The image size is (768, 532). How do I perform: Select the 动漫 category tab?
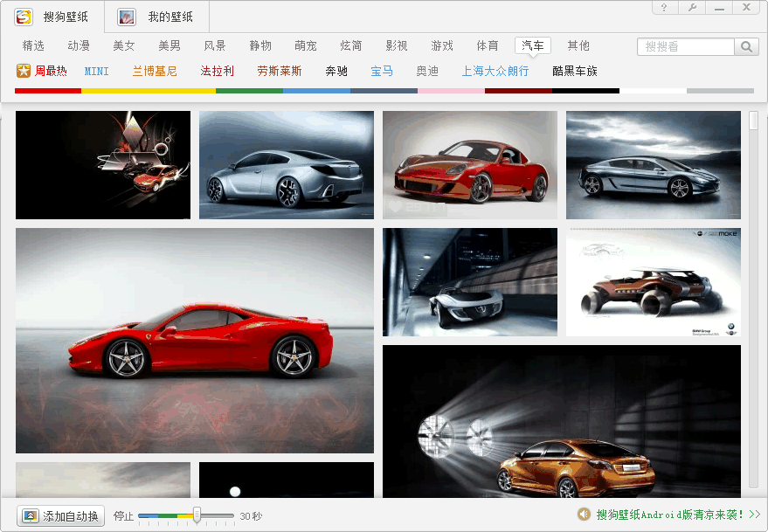pyautogui.click(x=79, y=45)
